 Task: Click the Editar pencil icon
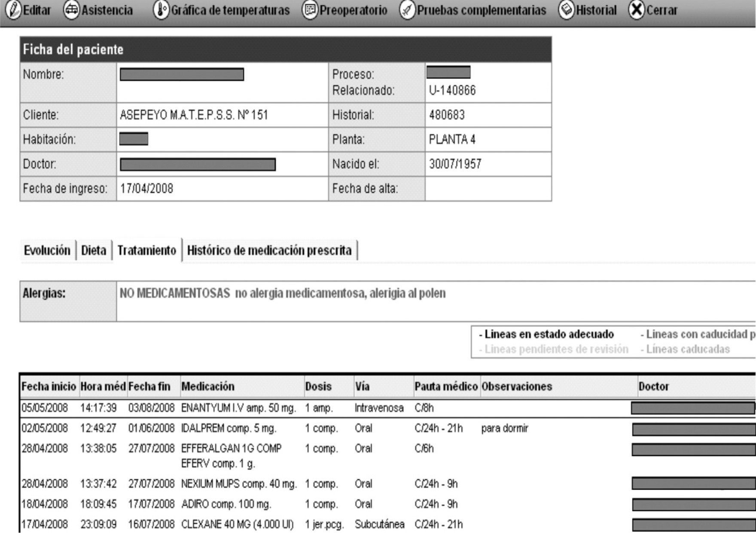(14, 10)
